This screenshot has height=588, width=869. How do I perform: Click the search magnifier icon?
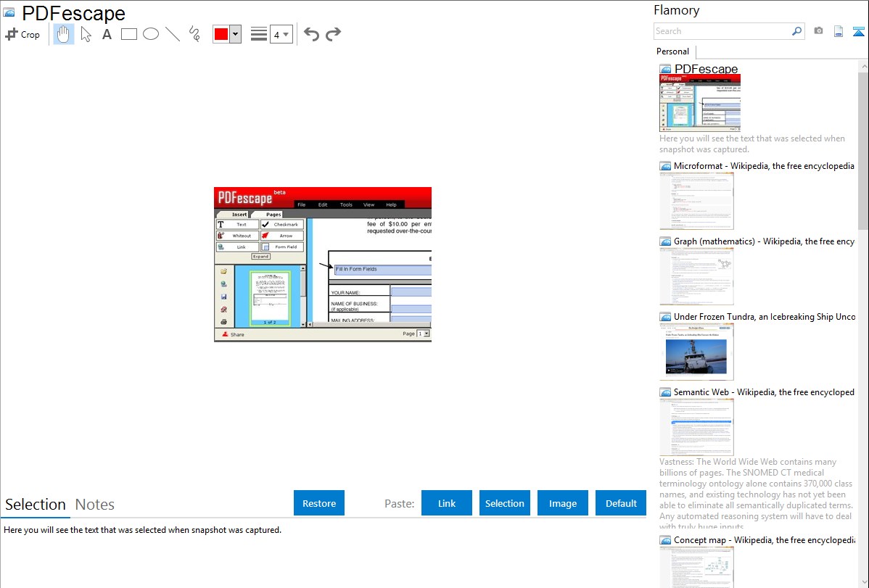pyautogui.click(x=796, y=31)
